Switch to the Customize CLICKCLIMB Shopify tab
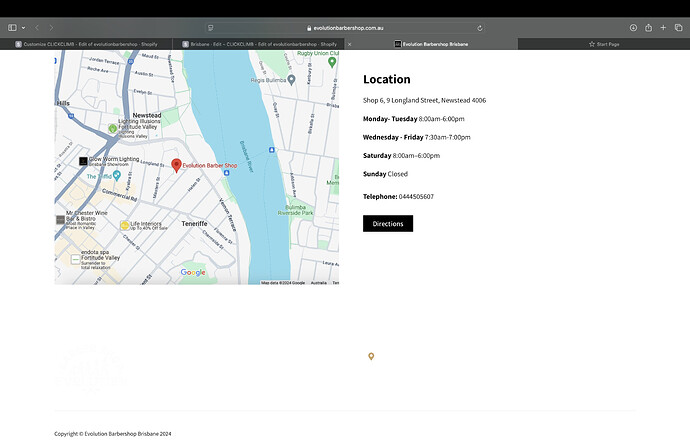Image resolution: width=690 pixels, height=448 pixels. pos(86,44)
